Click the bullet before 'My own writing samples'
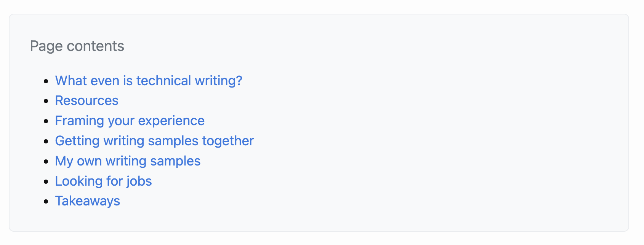 (46, 162)
